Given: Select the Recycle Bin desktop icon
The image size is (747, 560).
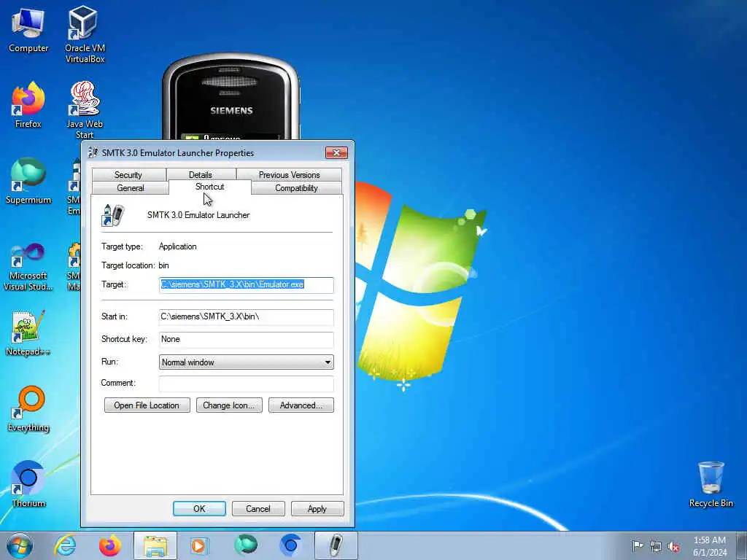Looking at the screenshot, I should (711, 484).
